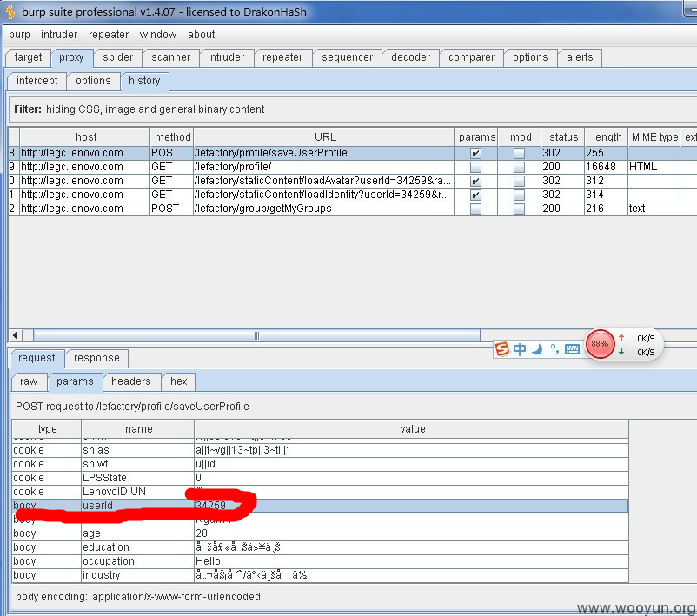Toggle params checkbox for getMyGroups row
This screenshot has width=697, height=616.
tap(475, 209)
